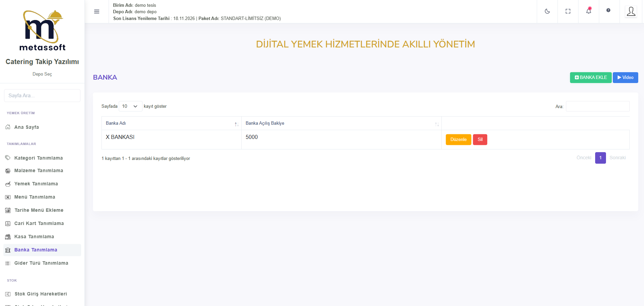This screenshot has height=306, width=644.
Task: Click the help question mark icon
Action: click(x=608, y=11)
